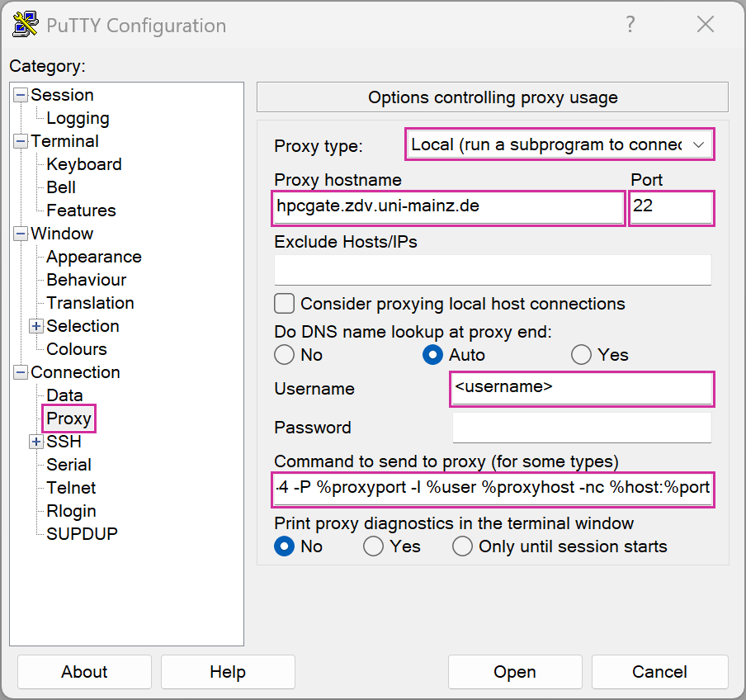Open the Logging category

pos(78,118)
